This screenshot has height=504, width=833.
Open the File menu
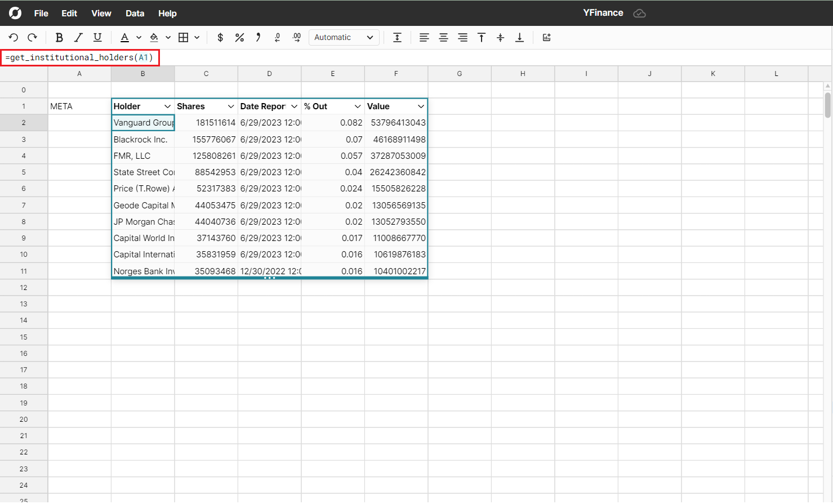point(41,13)
